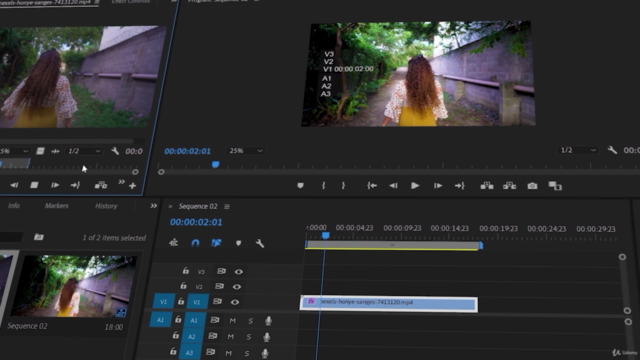Toggle sync lock on V3 track
640x360 pixels.
221,271
